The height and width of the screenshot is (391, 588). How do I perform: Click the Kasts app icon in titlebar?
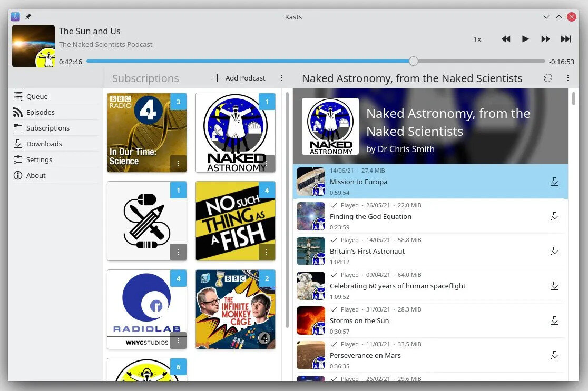pos(15,16)
